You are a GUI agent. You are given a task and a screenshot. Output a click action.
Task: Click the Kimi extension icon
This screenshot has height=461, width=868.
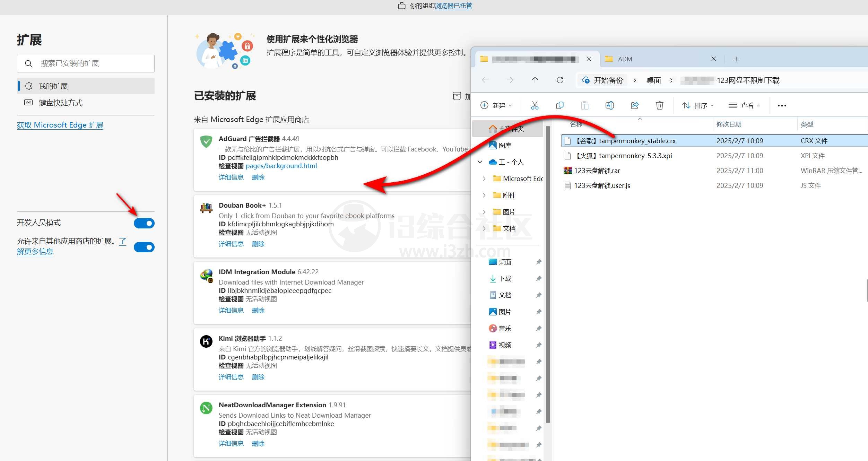tap(206, 341)
